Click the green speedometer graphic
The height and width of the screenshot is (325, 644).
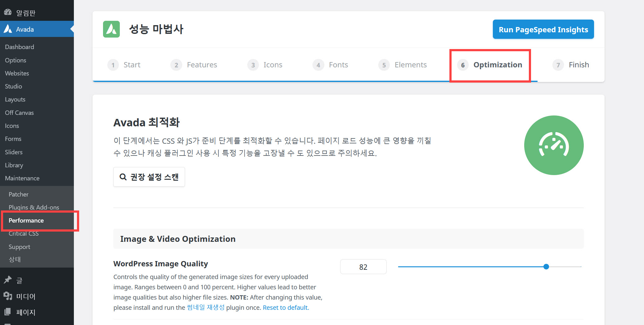[x=554, y=145]
